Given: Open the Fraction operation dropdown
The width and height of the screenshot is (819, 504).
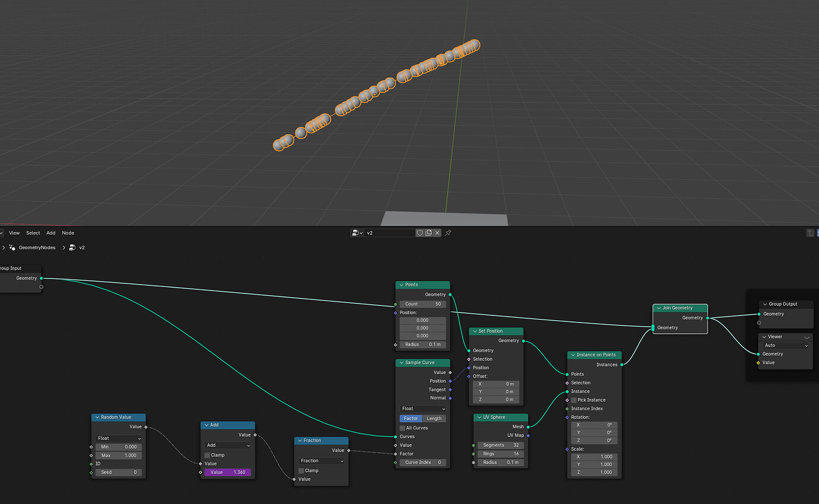Looking at the screenshot, I should [322, 461].
